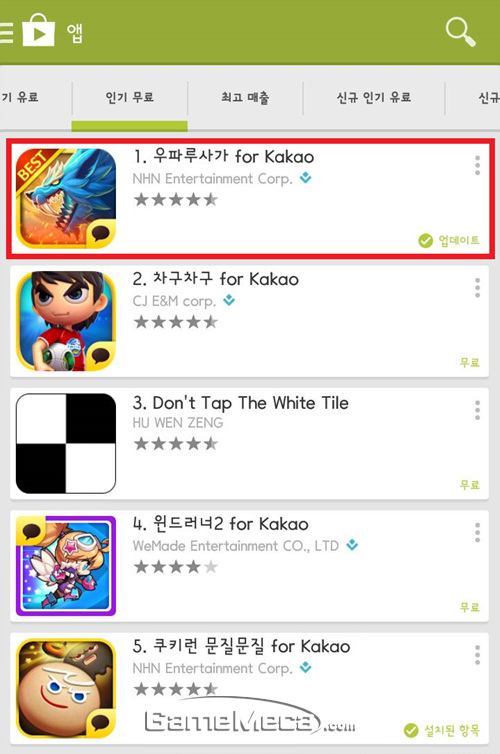This screenshot has width=500, height=754.
Task: Open the title 3. Don't Tap The White Tile
Action: [x=240, y=403]
